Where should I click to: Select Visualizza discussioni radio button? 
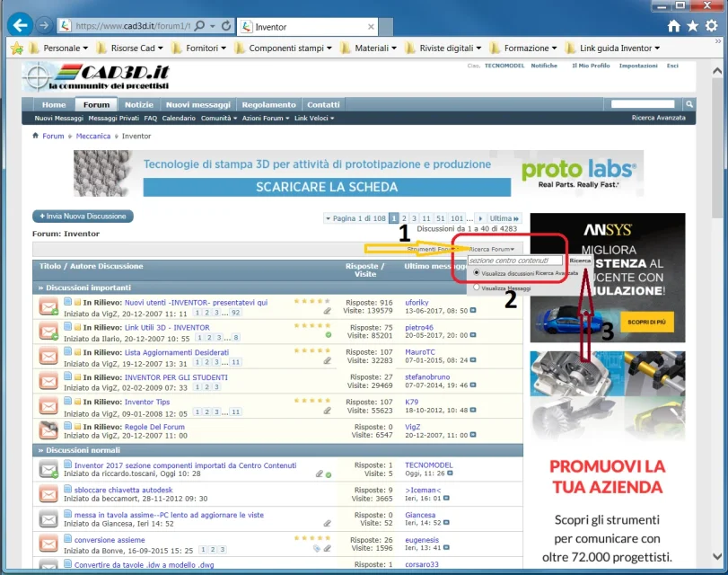pos(477,272)
